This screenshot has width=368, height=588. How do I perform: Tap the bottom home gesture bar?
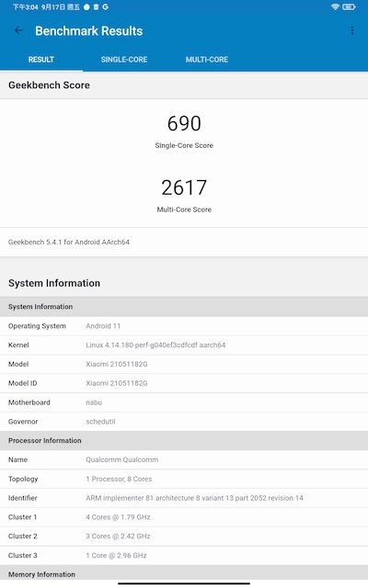click(x=184, y=583)
